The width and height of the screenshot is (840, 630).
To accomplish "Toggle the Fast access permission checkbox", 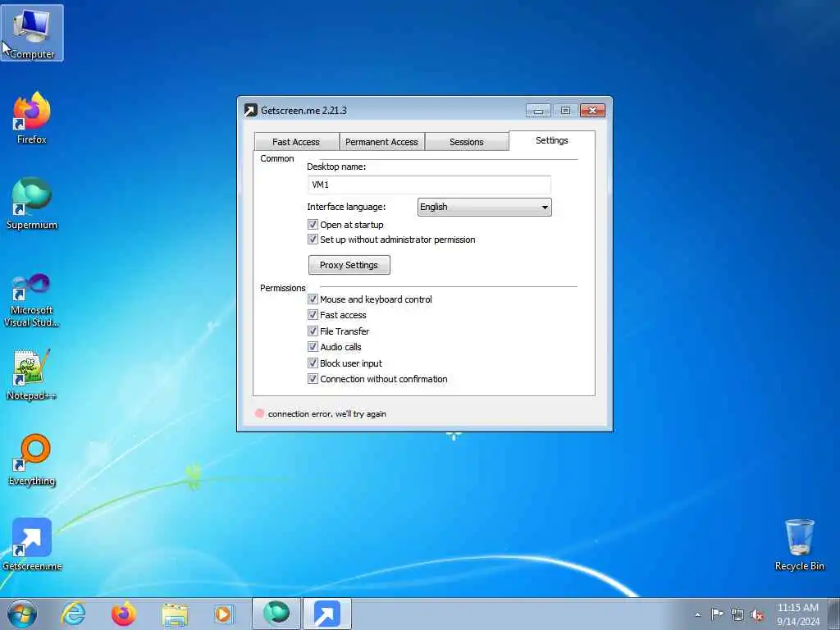I will point(313,315).
